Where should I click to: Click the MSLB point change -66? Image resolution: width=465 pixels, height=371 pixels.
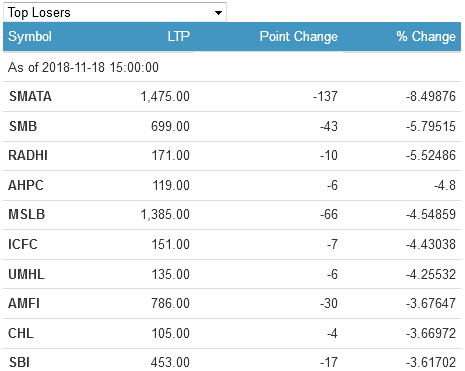pos(329,214)
